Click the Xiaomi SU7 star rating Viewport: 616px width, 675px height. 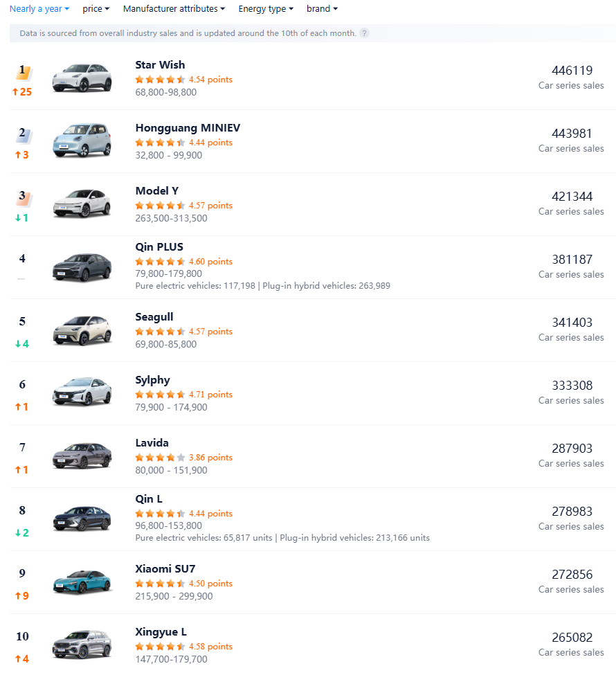click(x=160, y=584)
